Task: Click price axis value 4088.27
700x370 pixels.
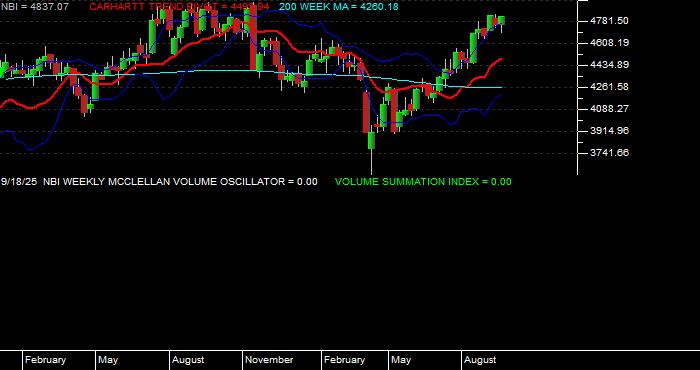Action: point(609,108)
